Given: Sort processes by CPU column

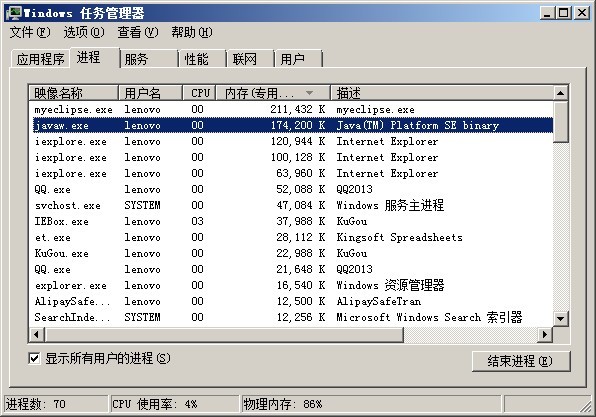Looking at the screenshot, I should point(200,93).
